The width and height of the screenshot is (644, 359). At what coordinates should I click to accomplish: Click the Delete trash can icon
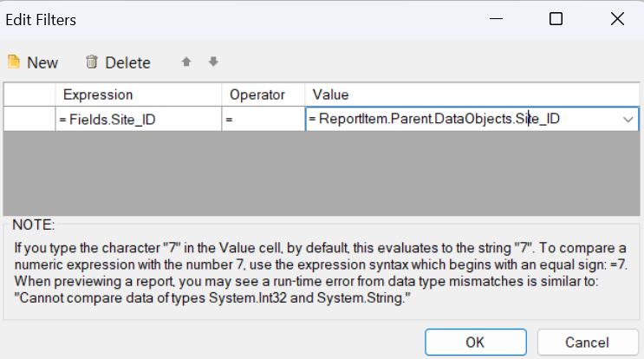[92, 62]
